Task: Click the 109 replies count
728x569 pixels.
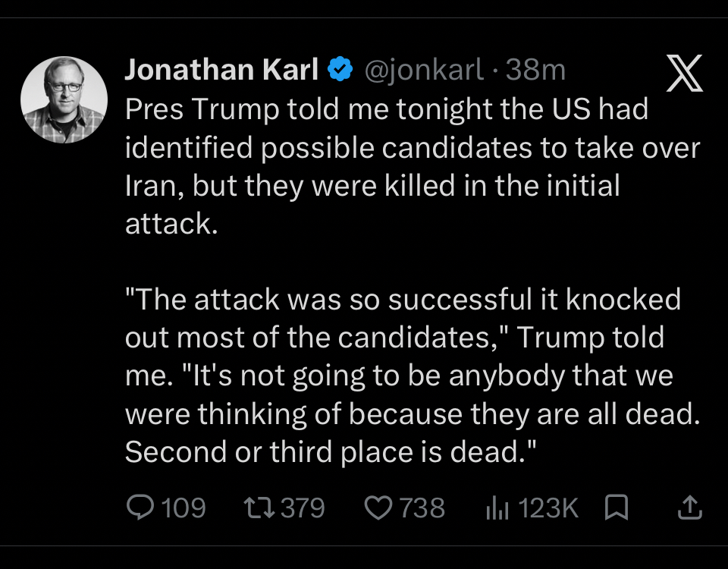Action: [x=184, y=507]
